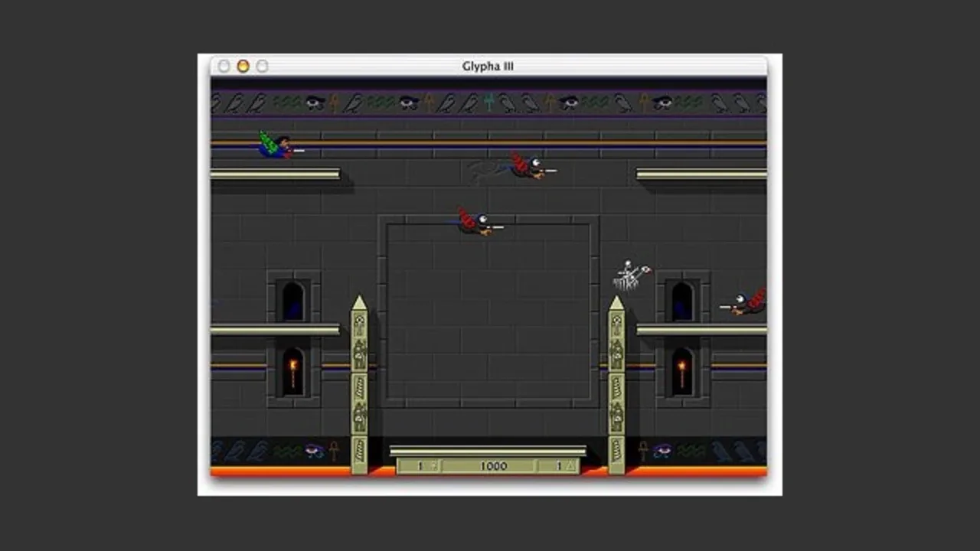Click the left stone obelisk
The image size is (980, 551).
pos(359,385)
